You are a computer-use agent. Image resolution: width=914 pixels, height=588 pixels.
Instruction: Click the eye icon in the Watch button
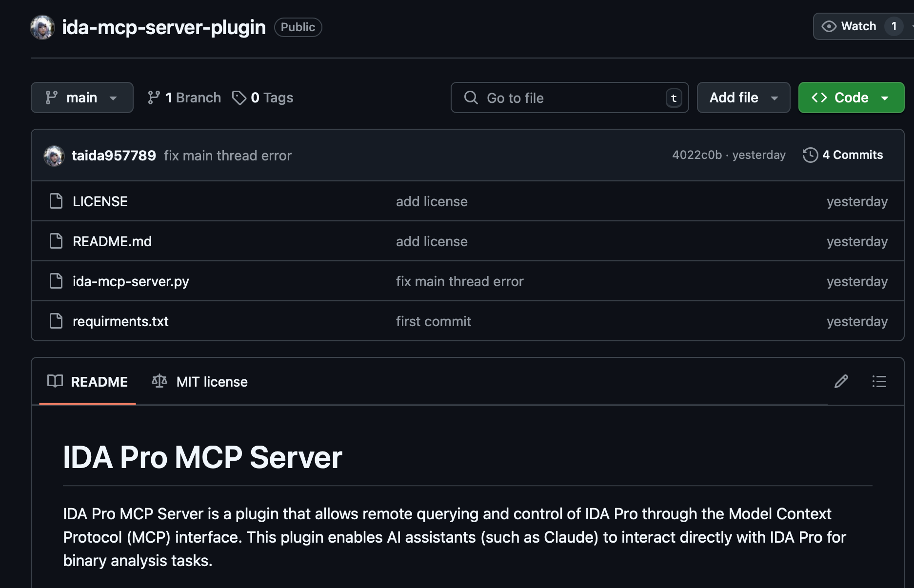tap(829, 26)
